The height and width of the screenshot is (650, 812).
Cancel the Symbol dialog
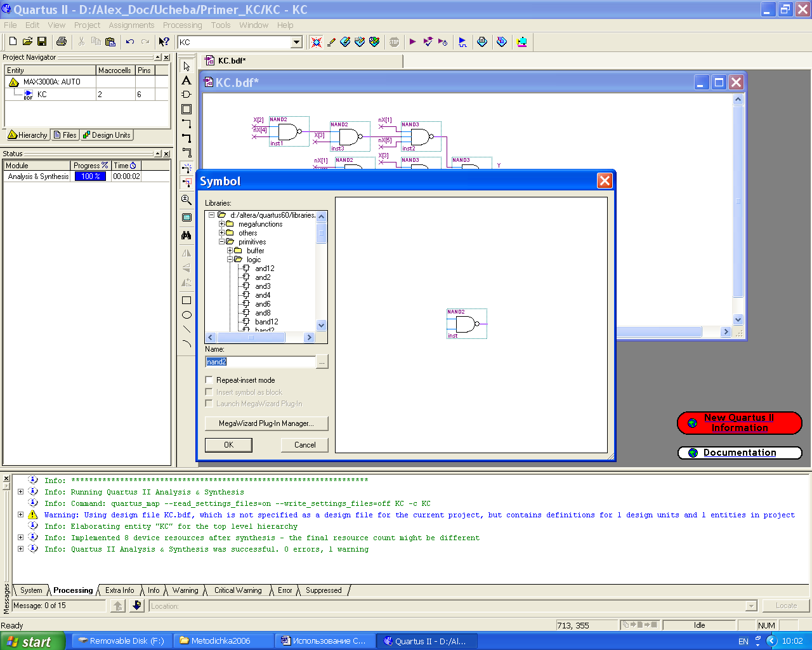[x=304, y=445]
